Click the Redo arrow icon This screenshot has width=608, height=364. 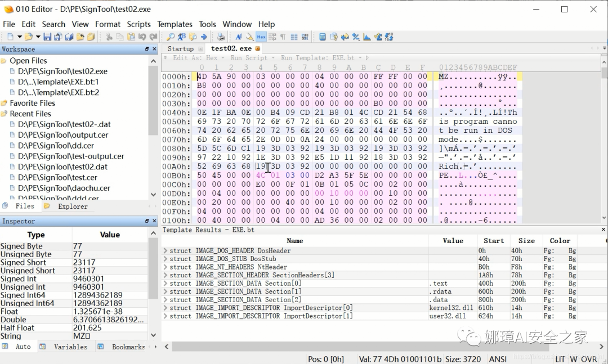[153, 37]
